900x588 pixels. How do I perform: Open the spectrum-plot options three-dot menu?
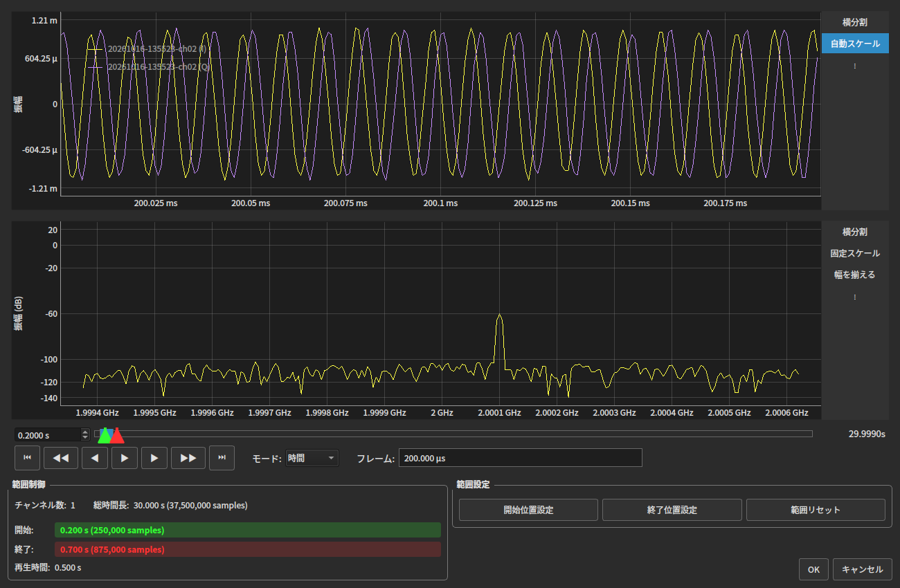pos(855,297)
